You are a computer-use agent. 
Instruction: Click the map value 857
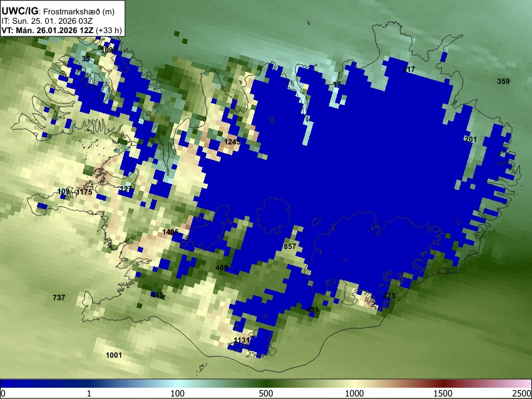coord(290,246)
